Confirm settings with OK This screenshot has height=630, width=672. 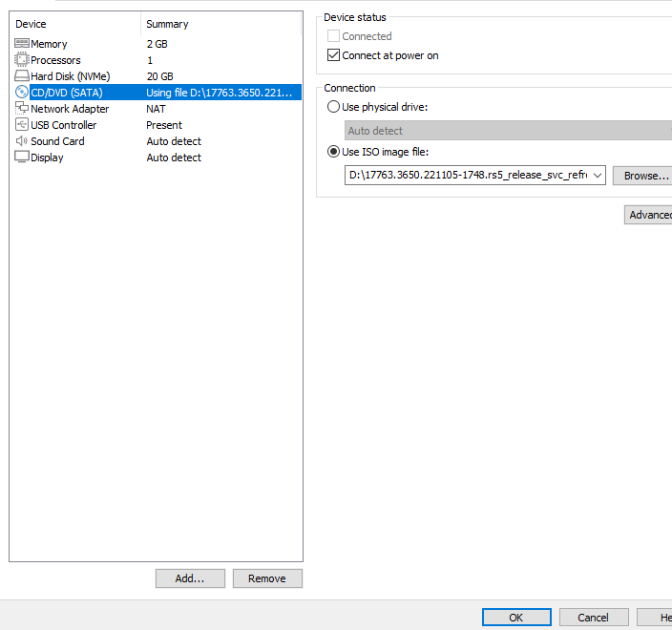[516, 618]
